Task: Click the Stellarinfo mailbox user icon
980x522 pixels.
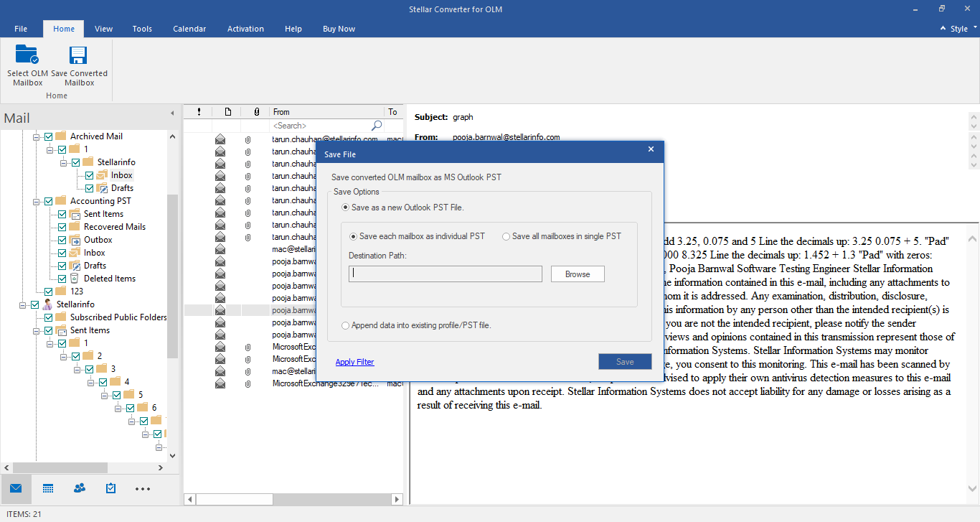Action: pyautogui.click(x=47, y=304)
